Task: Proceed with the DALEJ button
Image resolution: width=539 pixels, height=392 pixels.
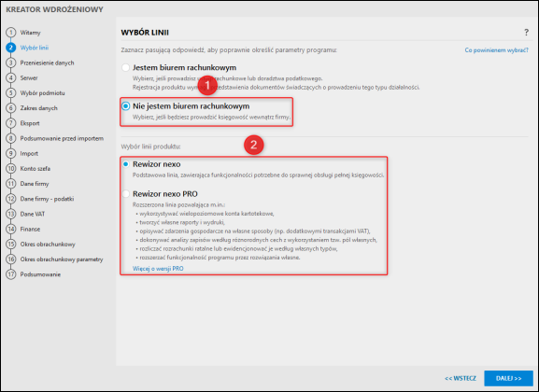Action: 508,378
